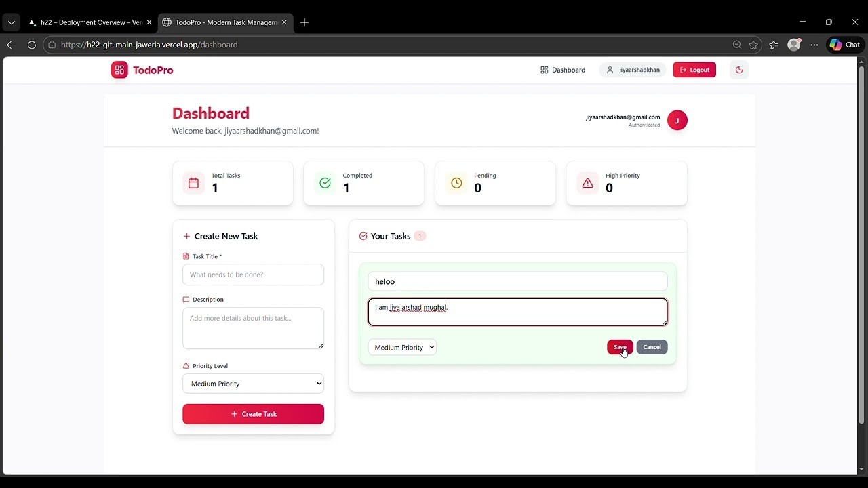Click jiyaarshadkhan@gmail.com in header card

623,117
